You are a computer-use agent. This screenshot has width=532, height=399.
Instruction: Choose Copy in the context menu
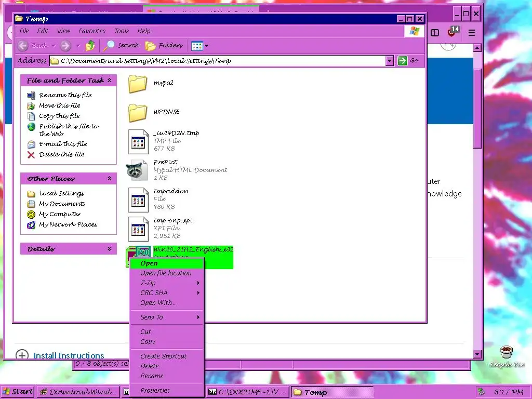(x=167, y=342)
